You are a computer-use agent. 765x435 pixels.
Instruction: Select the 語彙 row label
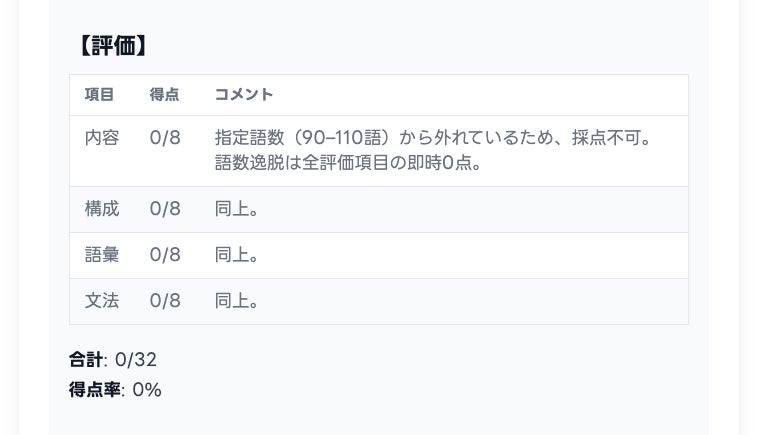[101, 255]
